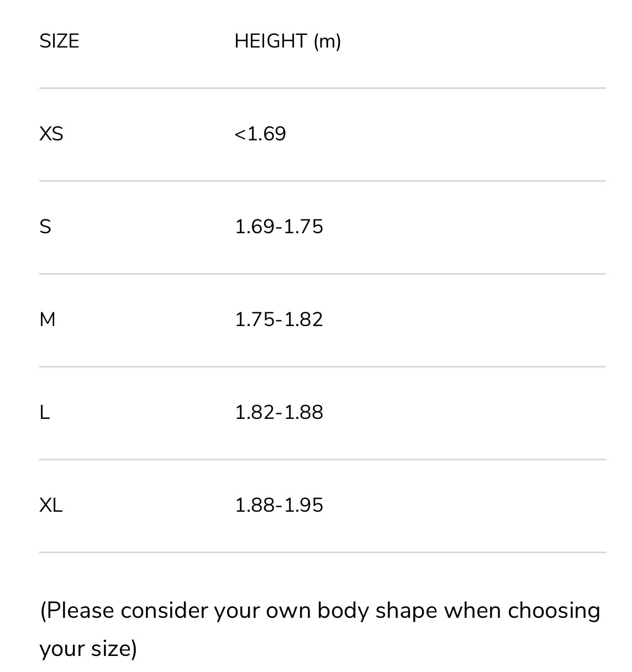The width and height of the screenshot is (632, 672).
Task: Click the 1.69-1.75 height range
Action: (x=279, y=227)
